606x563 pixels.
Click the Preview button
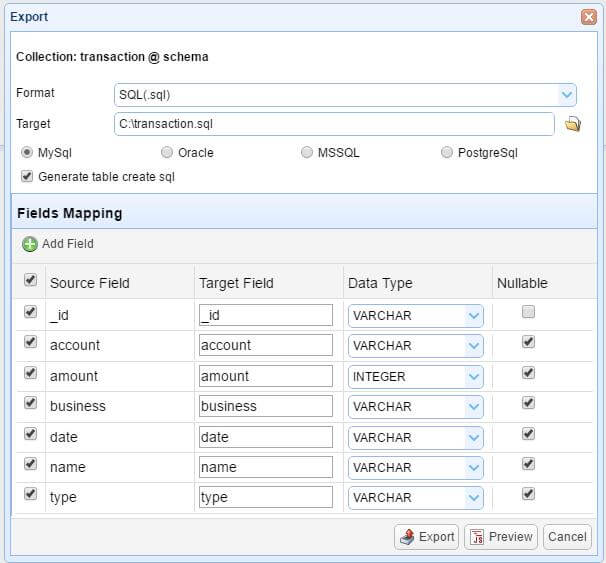click(x=501, y=537)
